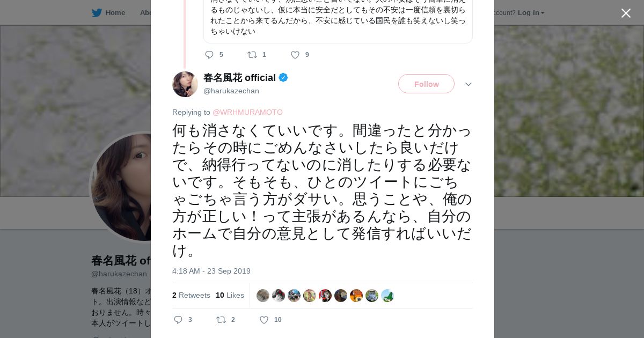Click the first liker avatar thumbnail
The image size is (644, 338).
(262, 296)
